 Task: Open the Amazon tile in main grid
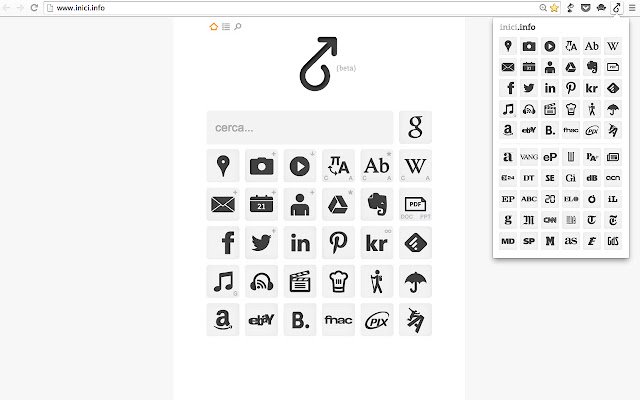coord(223,320)
